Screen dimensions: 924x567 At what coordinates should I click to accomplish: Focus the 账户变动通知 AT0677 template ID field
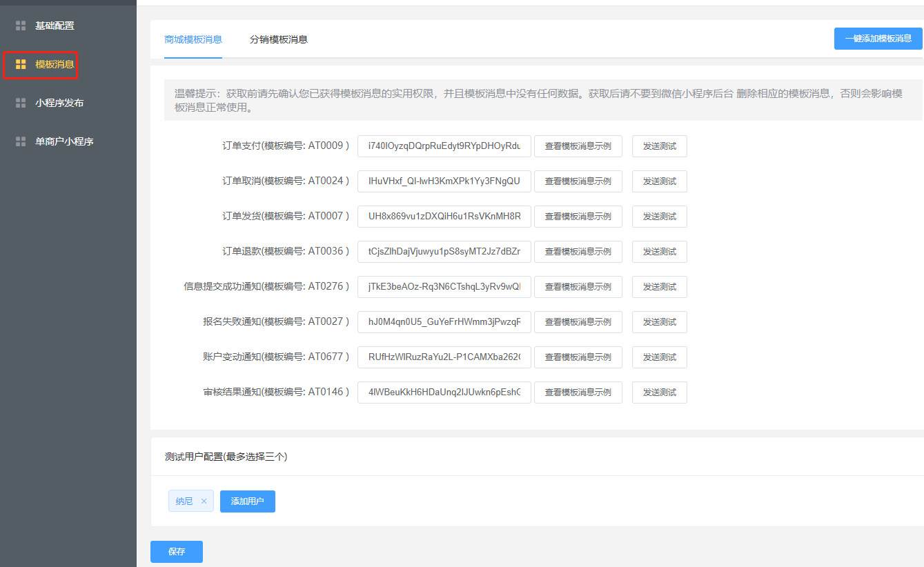[444, 357]
